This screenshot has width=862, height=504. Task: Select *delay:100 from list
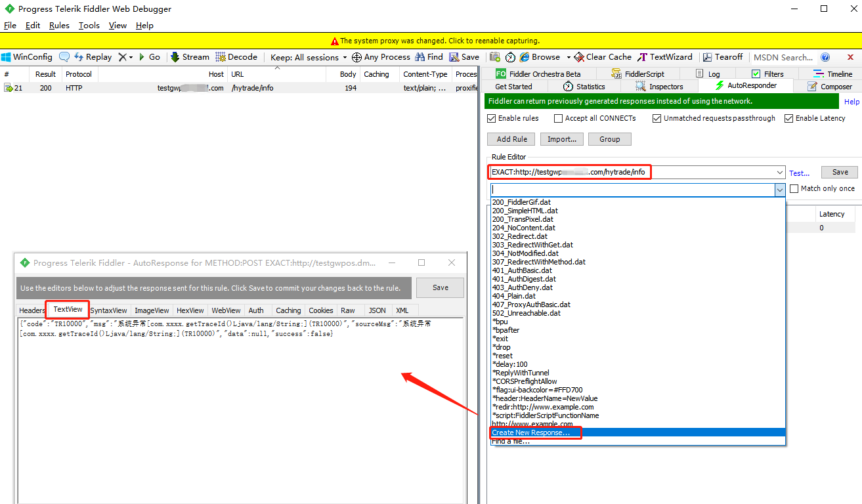(x=637, y=364)
